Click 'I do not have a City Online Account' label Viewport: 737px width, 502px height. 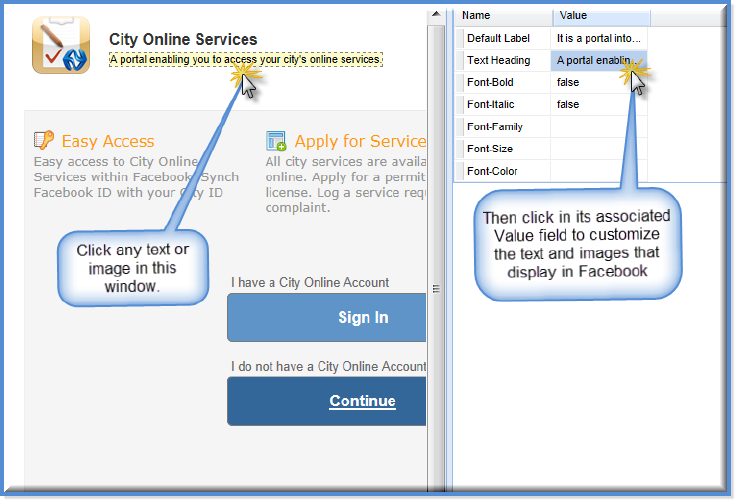[x=328, y=366]
